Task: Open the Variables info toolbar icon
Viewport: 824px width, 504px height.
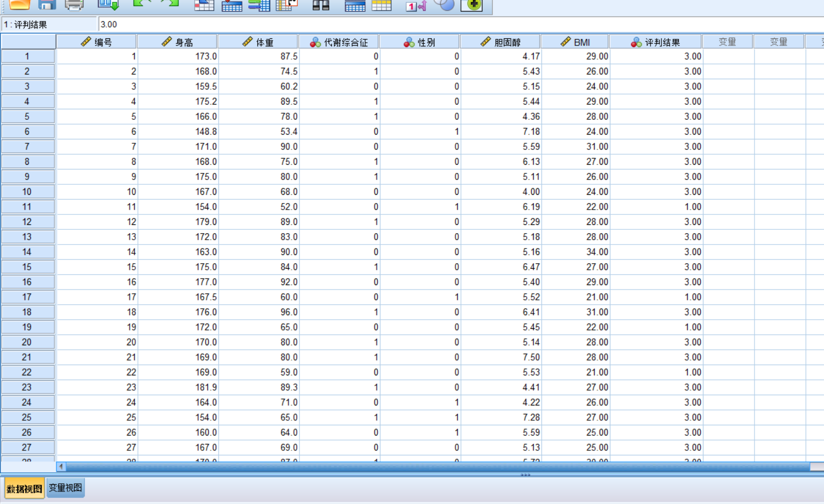Action: [x=259, y=5]
